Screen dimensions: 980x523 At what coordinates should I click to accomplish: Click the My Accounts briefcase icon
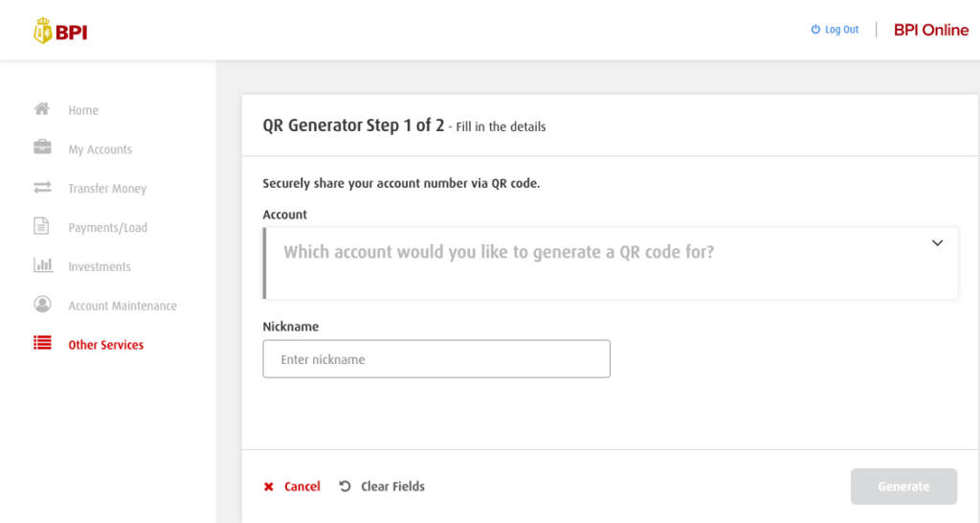tap(42, 148)
